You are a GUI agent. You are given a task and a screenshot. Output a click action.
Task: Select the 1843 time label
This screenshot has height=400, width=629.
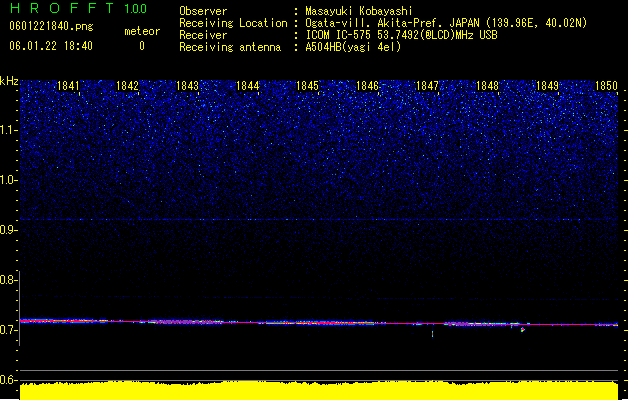[x=187, y=86]
